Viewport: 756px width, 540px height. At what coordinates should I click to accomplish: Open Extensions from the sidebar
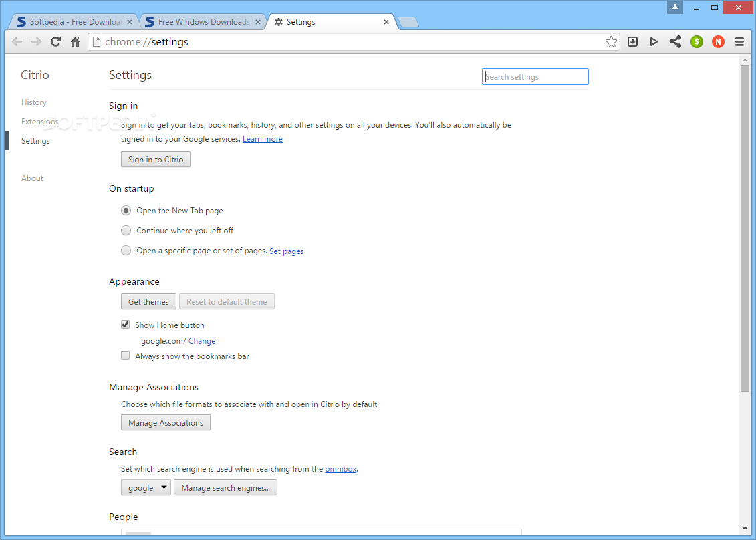pos(39,122)
